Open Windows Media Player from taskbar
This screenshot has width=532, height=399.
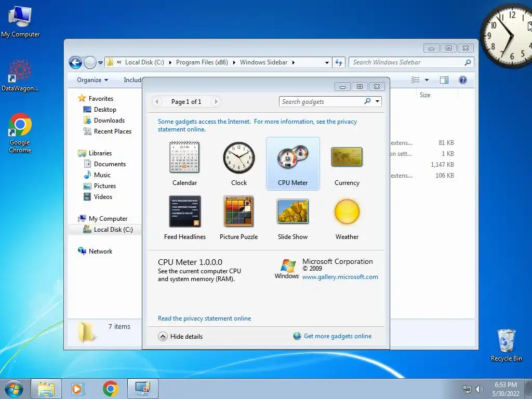point(77,389)
